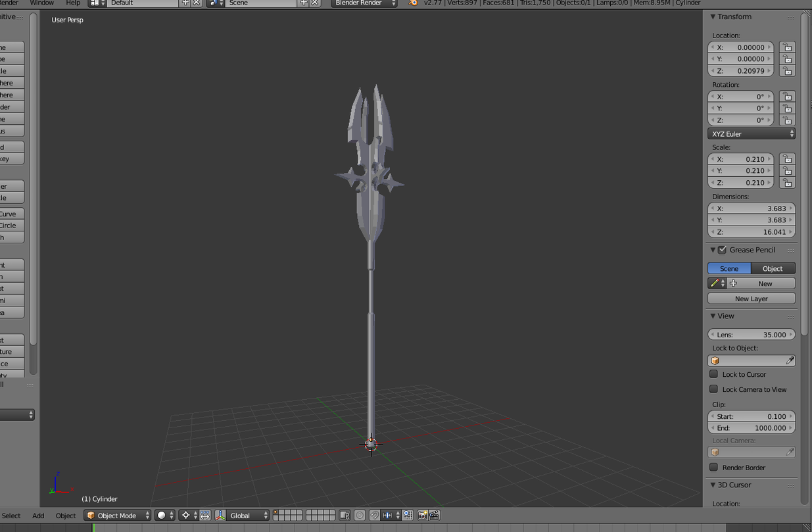
Task: Toggle the Scale Z lock icon
Action: point(787,183)
